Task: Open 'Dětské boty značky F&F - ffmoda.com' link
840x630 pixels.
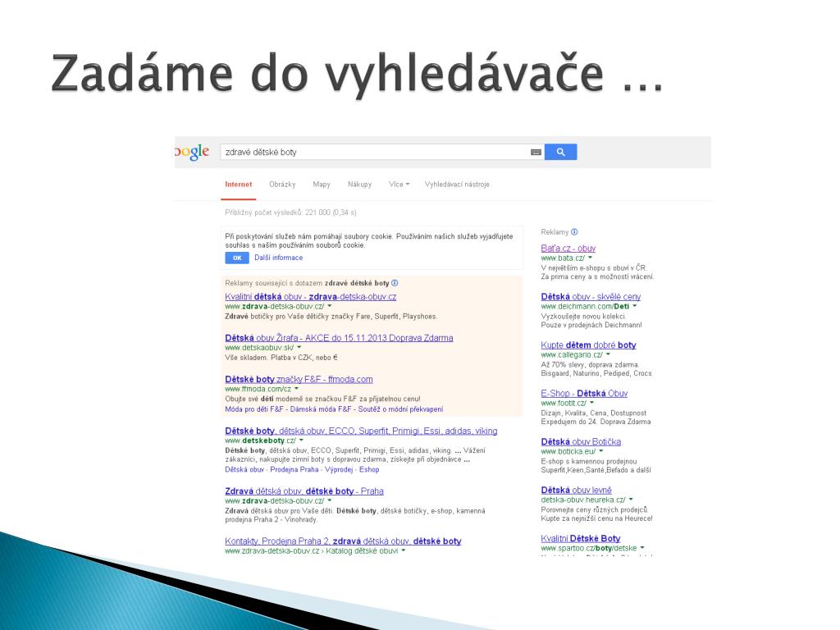Action: (x=299, y=379)
